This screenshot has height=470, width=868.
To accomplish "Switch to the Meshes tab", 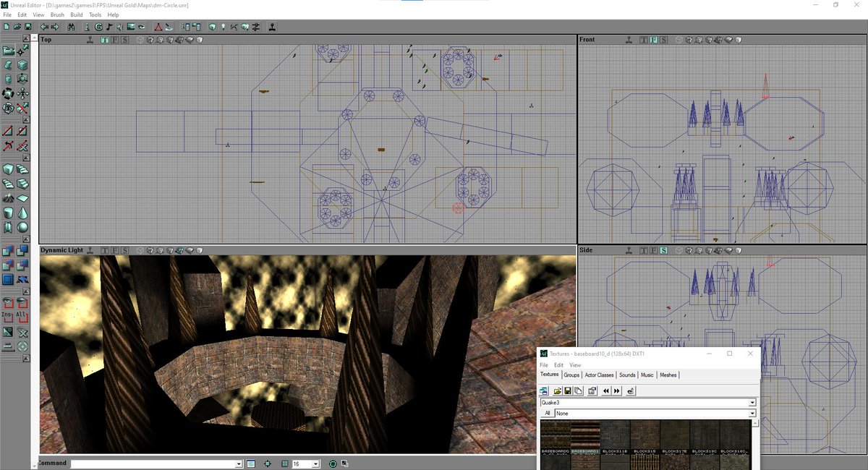I will [668, 375].
